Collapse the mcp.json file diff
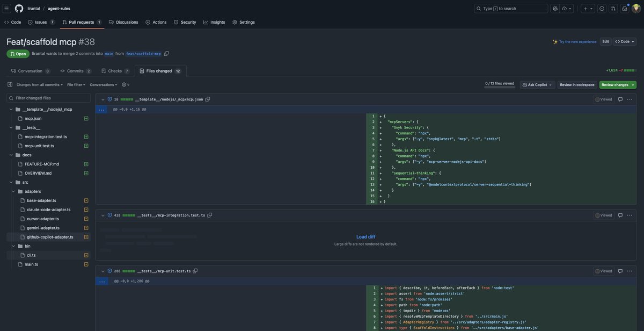This screenshot has width=644, height=331. [x=103, y=99]
